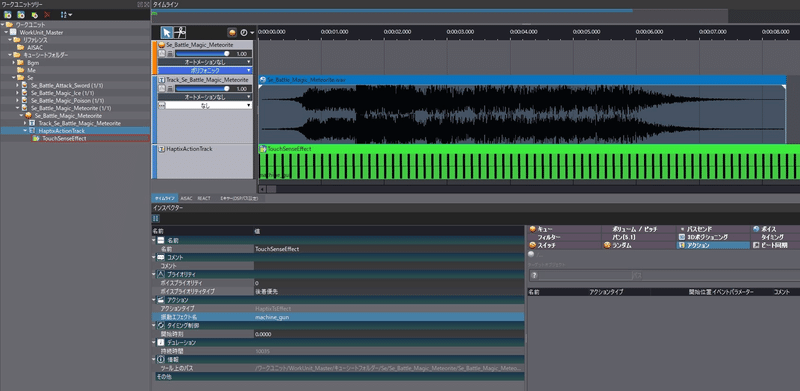800x391 pixels.
Task: Open the ビート同期 inspector tab
Action: [x=776, y=245]
